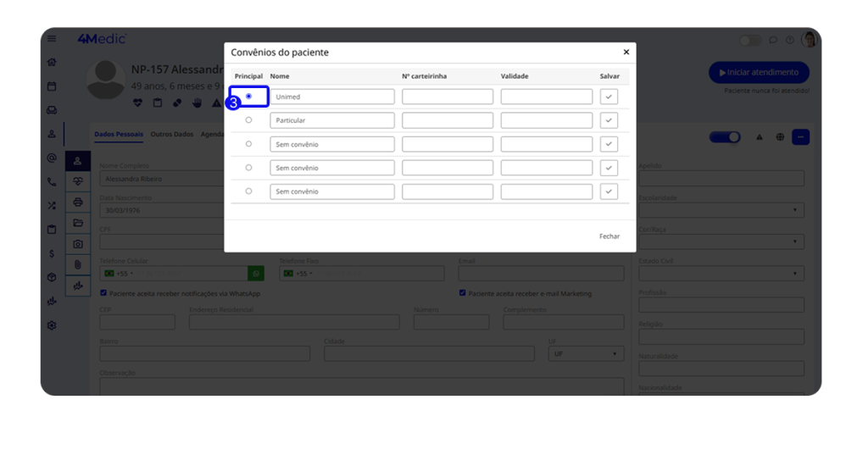Open the calendar icon in the left sidebar

tap(52, 86)
